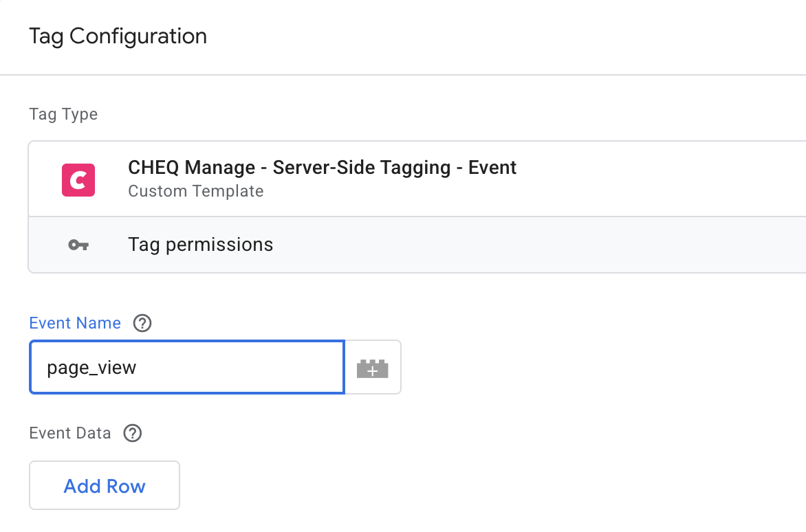Expand the Tag permissions row
Image resolution: width=806 pixels, height=532 pixels.
click(417, 245)
